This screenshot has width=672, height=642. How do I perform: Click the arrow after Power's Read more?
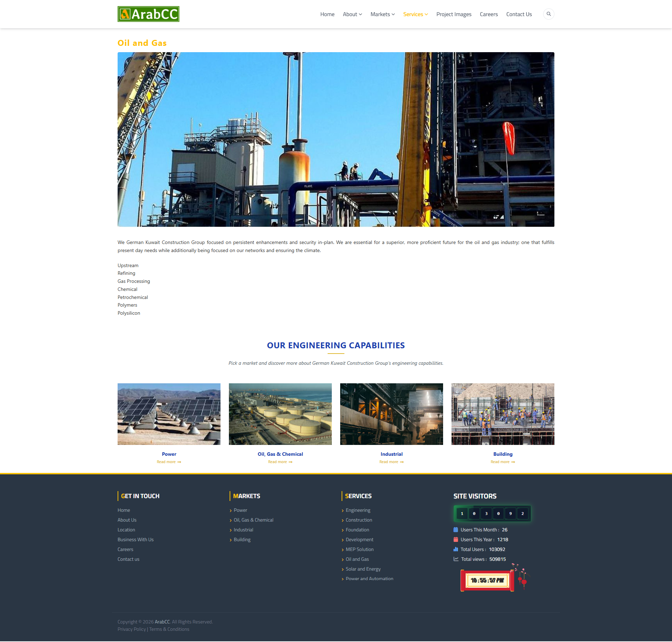tap(179, 462)
